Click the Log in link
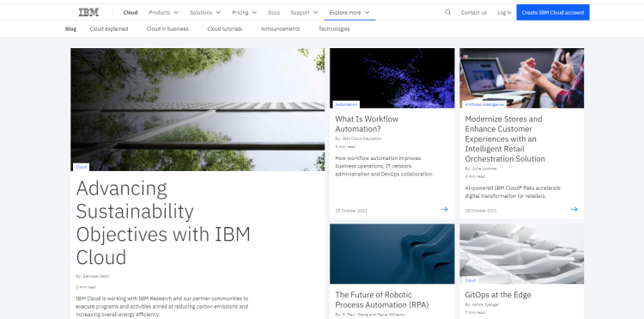 tap(504, 12)
